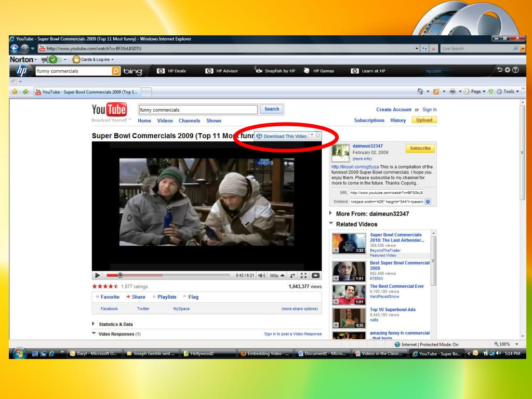Click the Favorites star icon

pyautogui.click(x=15, y=91)
